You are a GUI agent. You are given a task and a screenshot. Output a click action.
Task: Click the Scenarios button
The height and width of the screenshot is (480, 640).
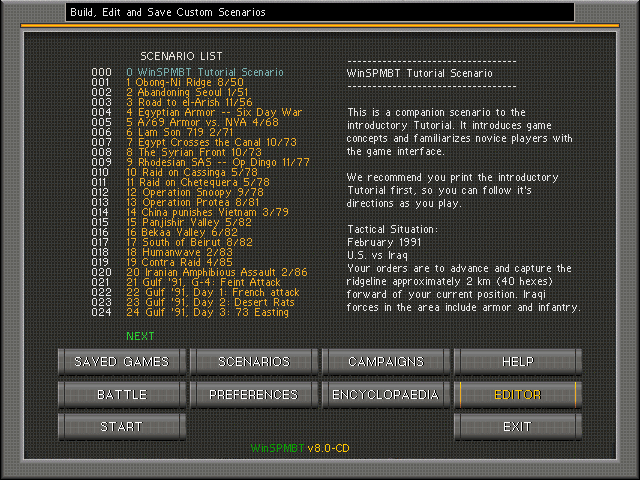254,361
